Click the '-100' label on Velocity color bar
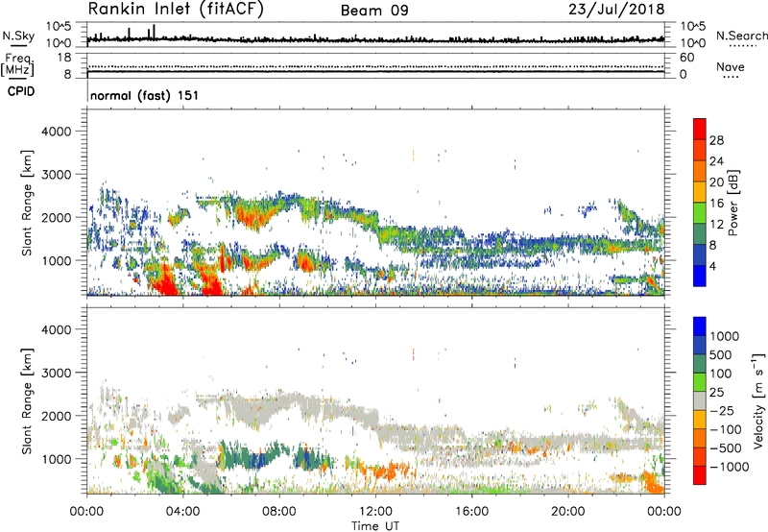Screen dimensions: 768x532 coord(727,429)
